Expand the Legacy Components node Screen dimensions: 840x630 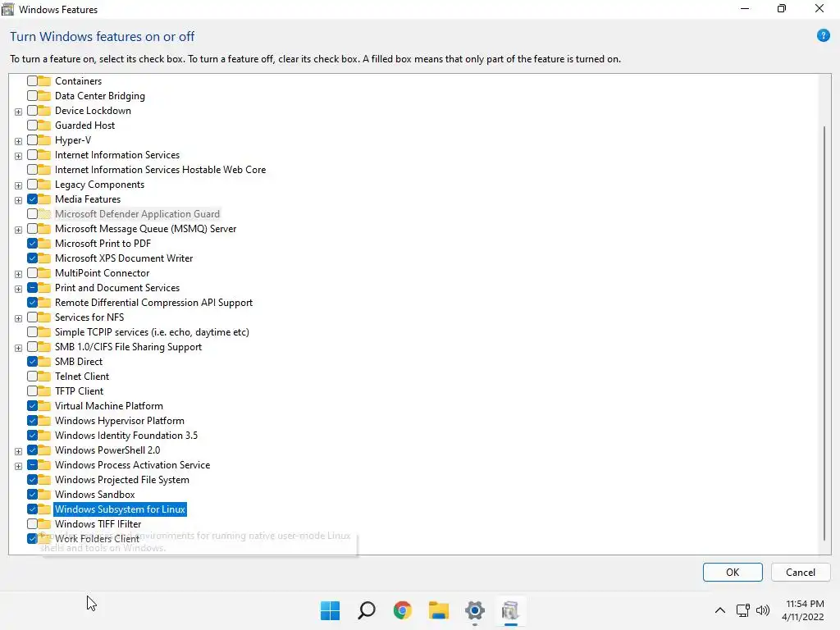18,185
